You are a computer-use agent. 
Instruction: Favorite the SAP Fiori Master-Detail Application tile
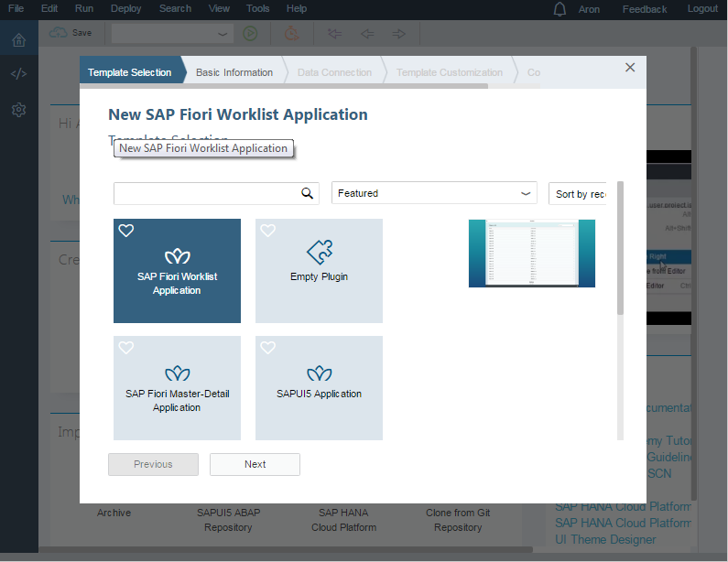(126, 347)
